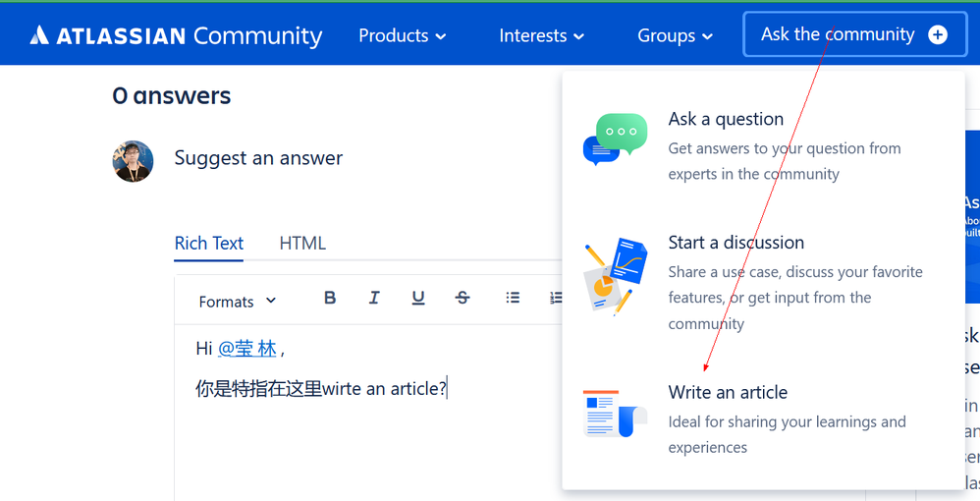The width and height of the screenshot is (980, 501).
Task: Switch to the HTML tab
Action: [x=302, y=244]
